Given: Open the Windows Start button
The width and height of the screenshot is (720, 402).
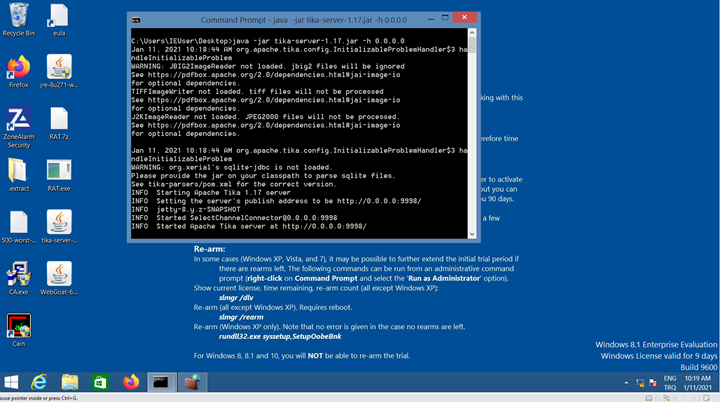Looking at the screenshot, I should (x=11, y=382).
